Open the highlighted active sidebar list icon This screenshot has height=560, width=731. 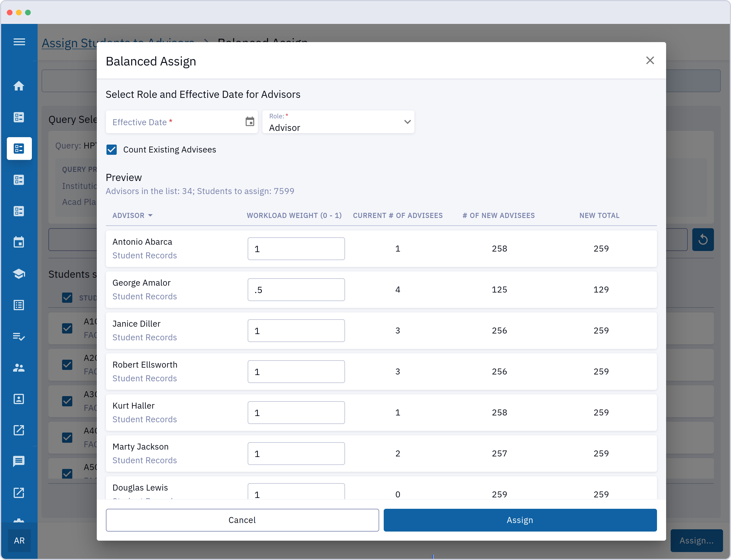(19, 149)
